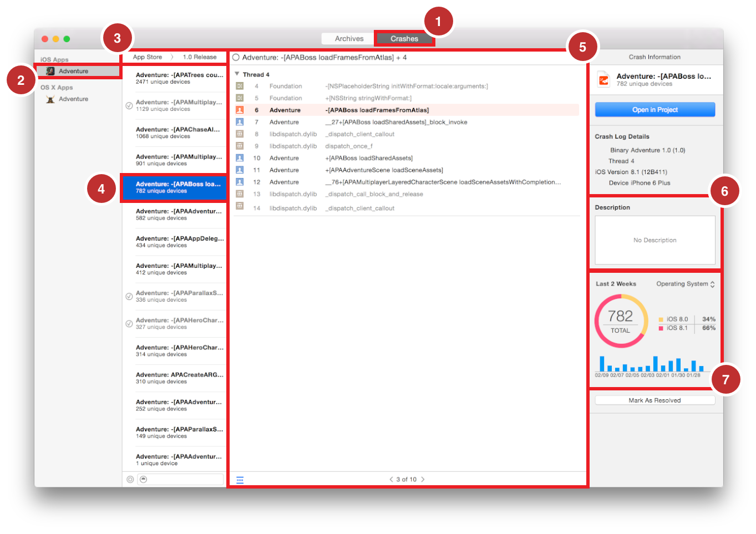This screenshot has width=756, height=534.
Task: Click user code icon on frame 7
Action: pos(240,122)
